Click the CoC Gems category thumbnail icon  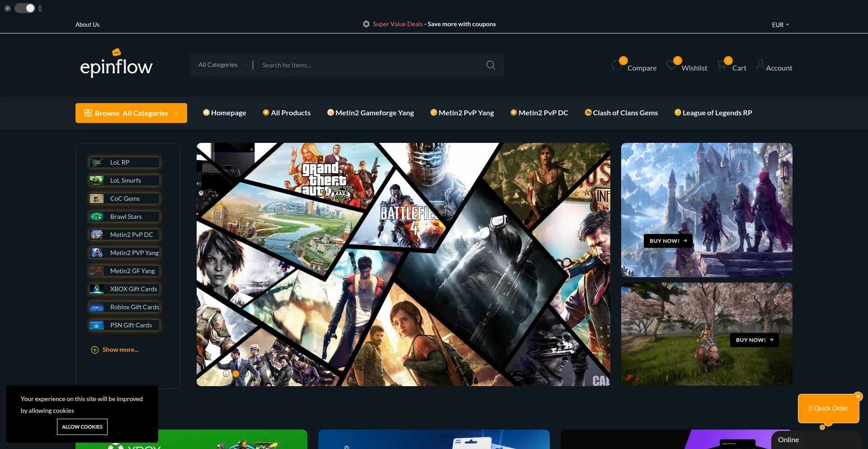[97, 199]
